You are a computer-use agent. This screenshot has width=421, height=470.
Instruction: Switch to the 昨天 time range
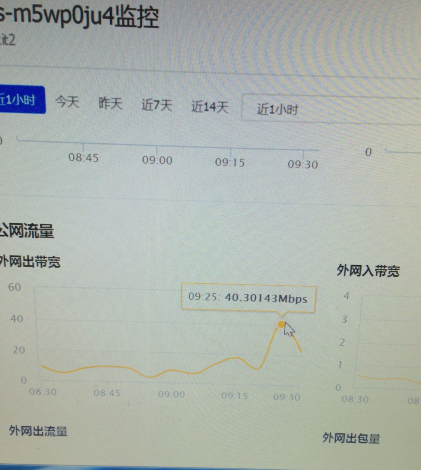coord(110,103)
